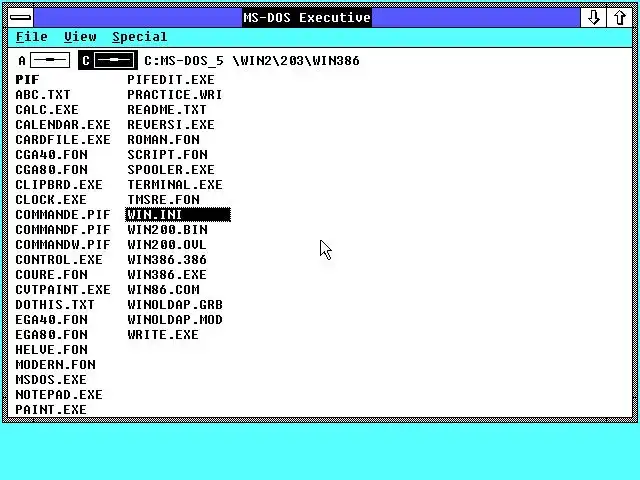The width and height of the screenshot is (640, 480).
Task: Select MODERN.FON font file
Action: click(56, 364)
